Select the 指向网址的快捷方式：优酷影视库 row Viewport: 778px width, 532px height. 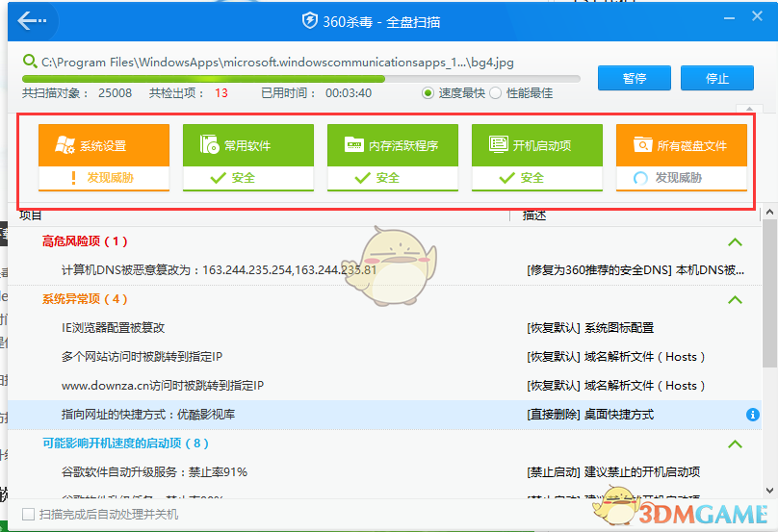point(384,415)
